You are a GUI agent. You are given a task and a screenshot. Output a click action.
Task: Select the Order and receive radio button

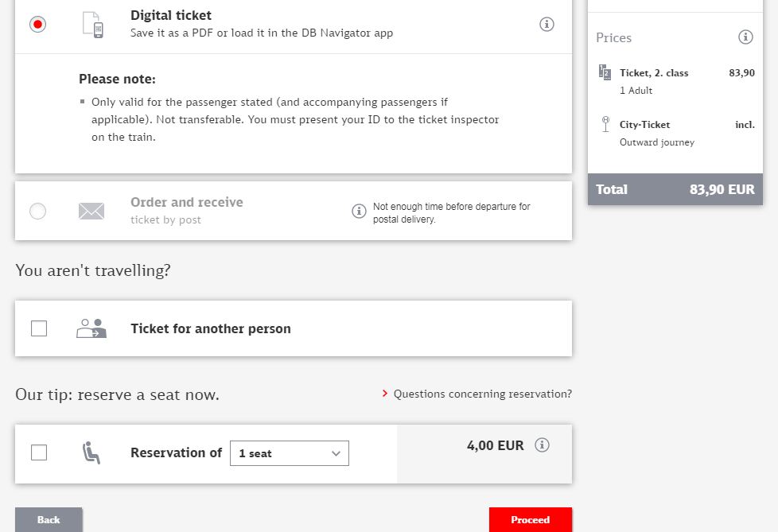[x=37, y=211]
